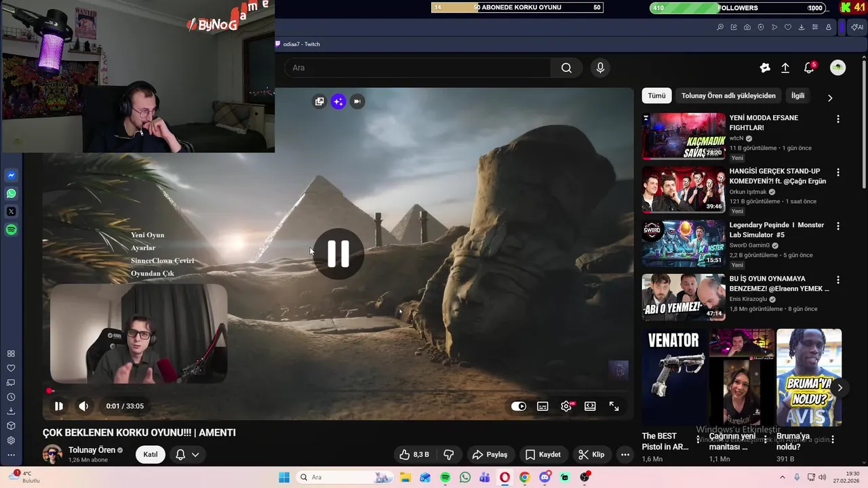Open downloads panel in Opera sidebar
The image size is (868, 488).
pos(11,411)
